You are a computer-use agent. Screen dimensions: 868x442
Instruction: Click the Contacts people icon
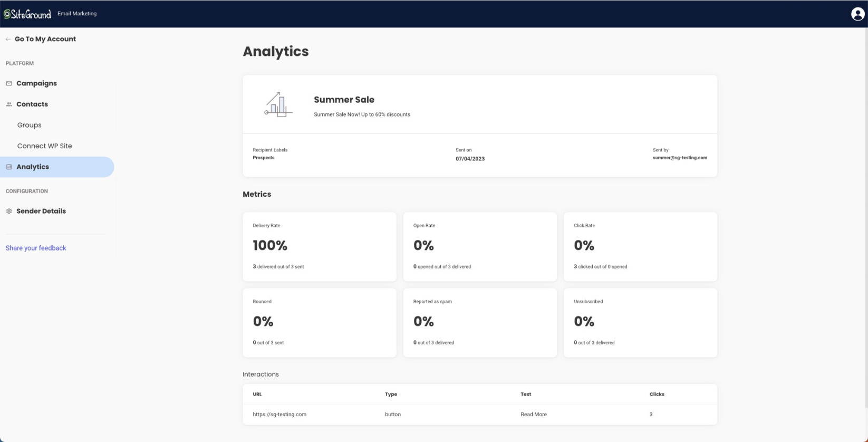[x=9, y=104]
